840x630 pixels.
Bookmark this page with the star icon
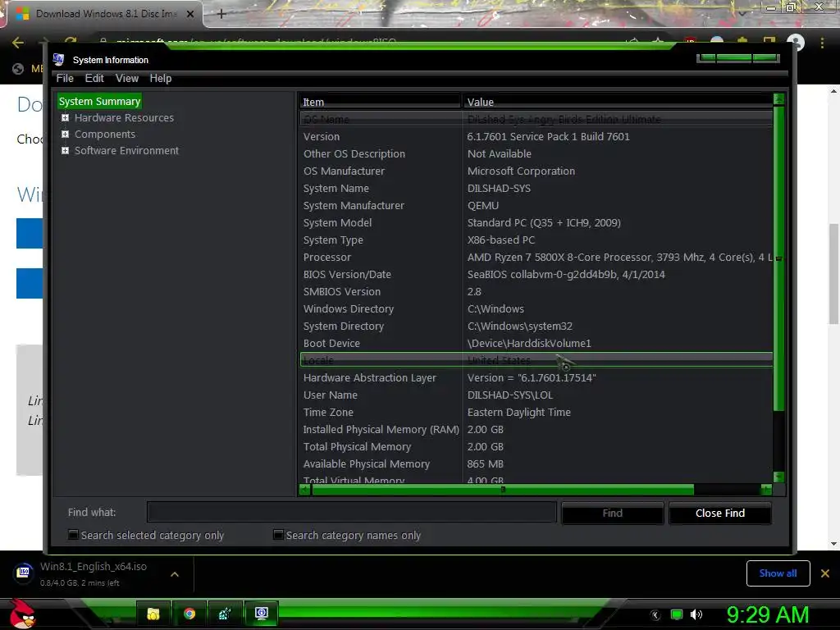click(x=658, y=41)
